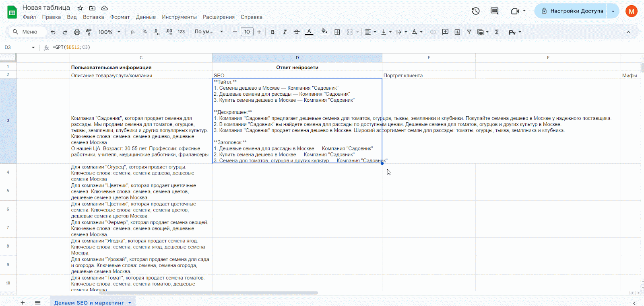Open number format 123 menu
Viewport: 644px width, 306px height.
pos(181,32)
